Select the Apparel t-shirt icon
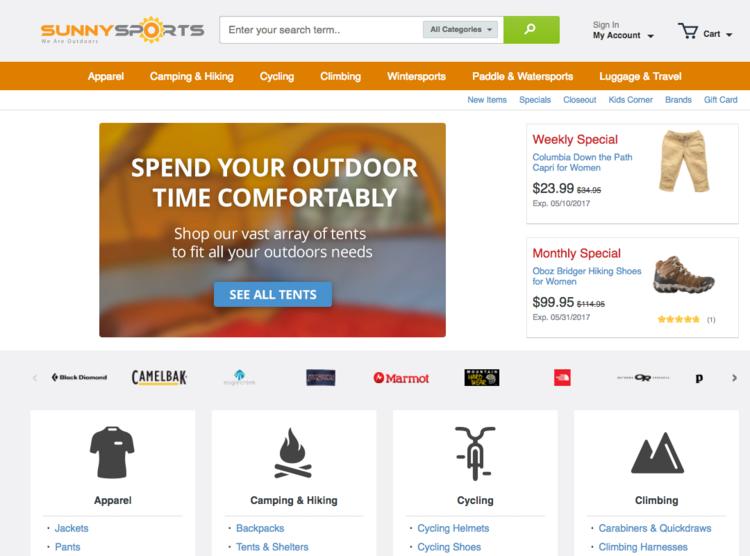Image resolution: width=750 pixels, height=556 pixels. 112,452
